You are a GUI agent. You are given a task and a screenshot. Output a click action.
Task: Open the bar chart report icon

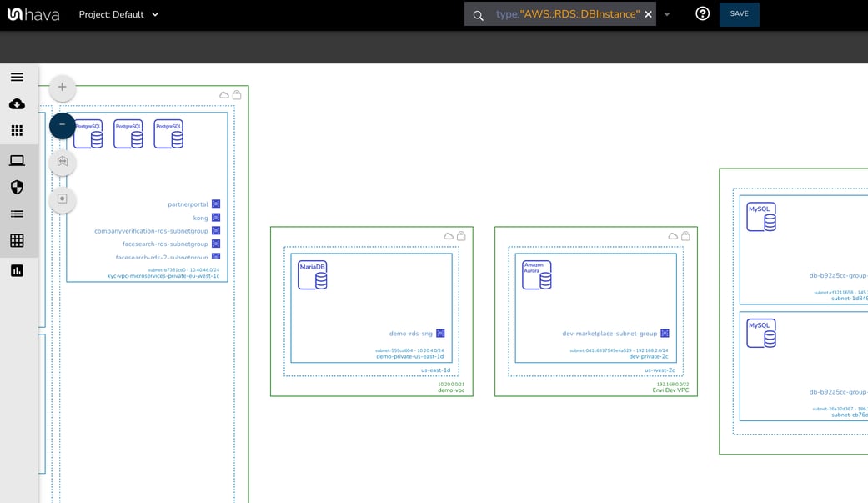point(18,270)
